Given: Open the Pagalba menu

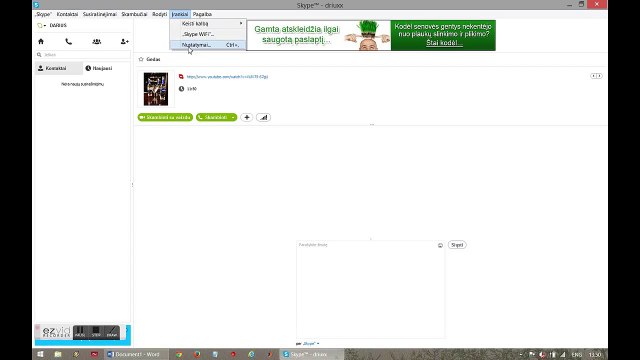Looking at the screenshot, I should pyautogui.click(x=202, y=14).
